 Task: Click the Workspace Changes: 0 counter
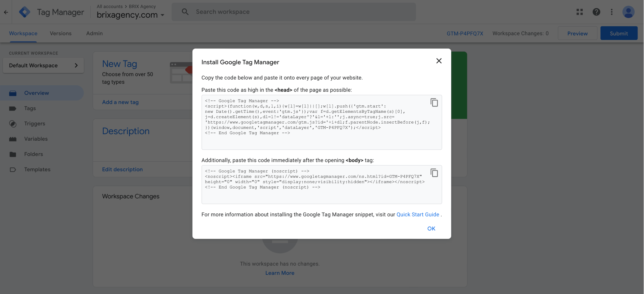coord(521,33)
